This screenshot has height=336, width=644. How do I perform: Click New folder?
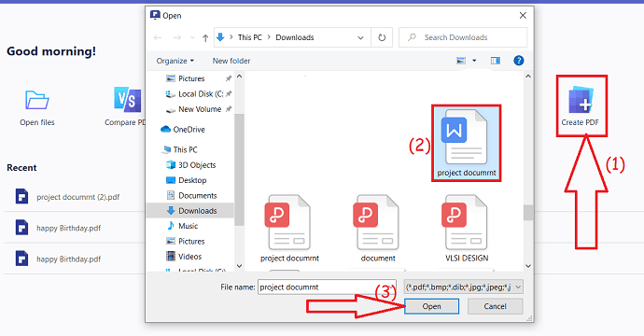231,61
